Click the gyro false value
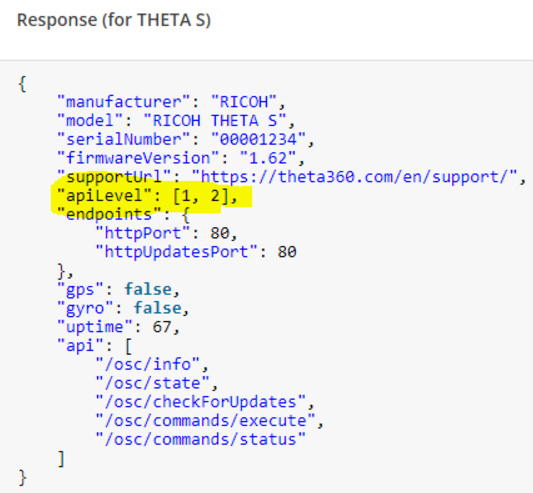This screenshot has height=493, width=533. [x=158, y=308]
